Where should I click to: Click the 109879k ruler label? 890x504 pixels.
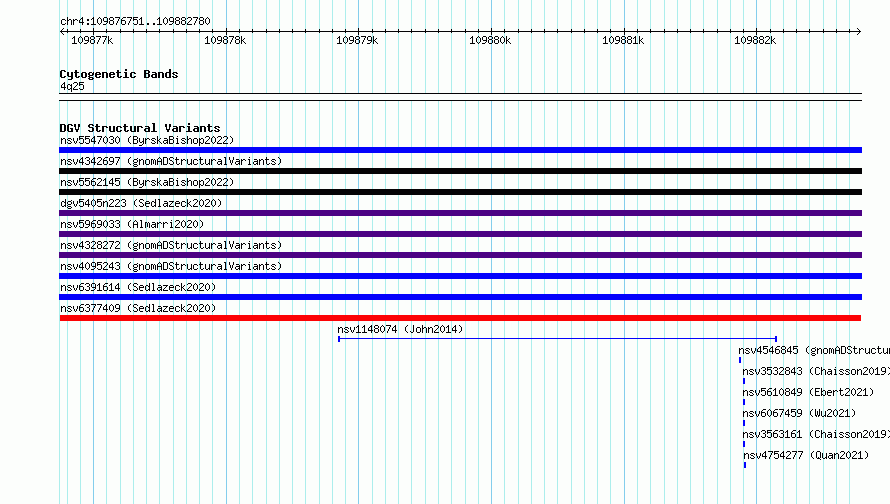(357, 40)
